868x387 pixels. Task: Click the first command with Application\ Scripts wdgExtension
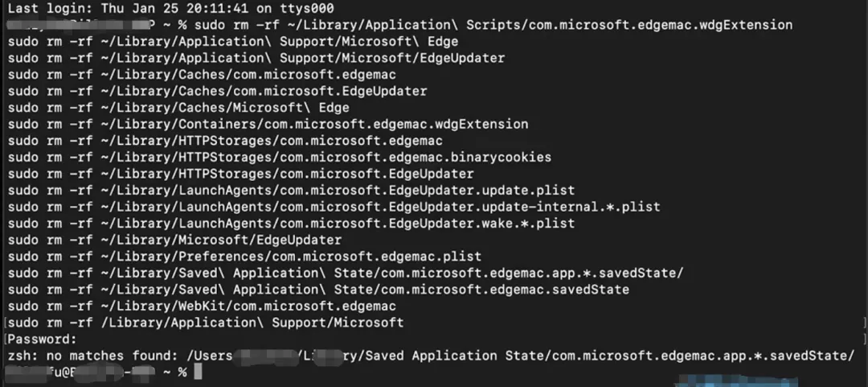[x=493, y=25]
